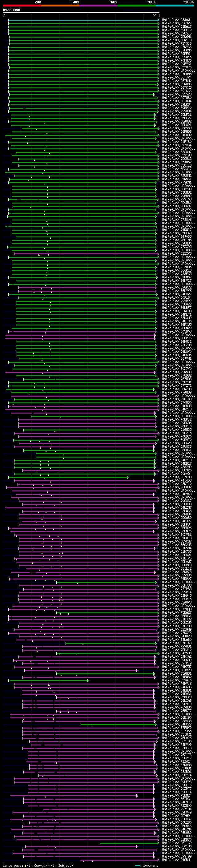This screenshot has height=868, width=197.
Task: Click hit label UniRef100_Q0C8C7
Action: click(x=177, y=501)
